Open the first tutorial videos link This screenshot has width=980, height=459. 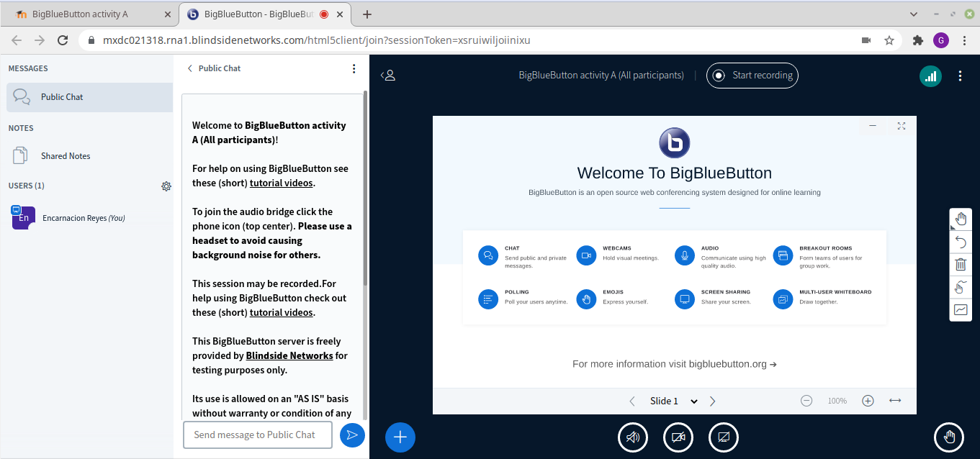pos(282,183)
